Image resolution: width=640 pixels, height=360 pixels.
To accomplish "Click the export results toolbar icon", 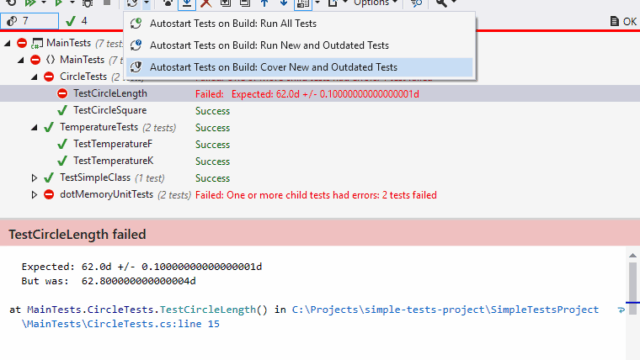I will tap(333, 3).
